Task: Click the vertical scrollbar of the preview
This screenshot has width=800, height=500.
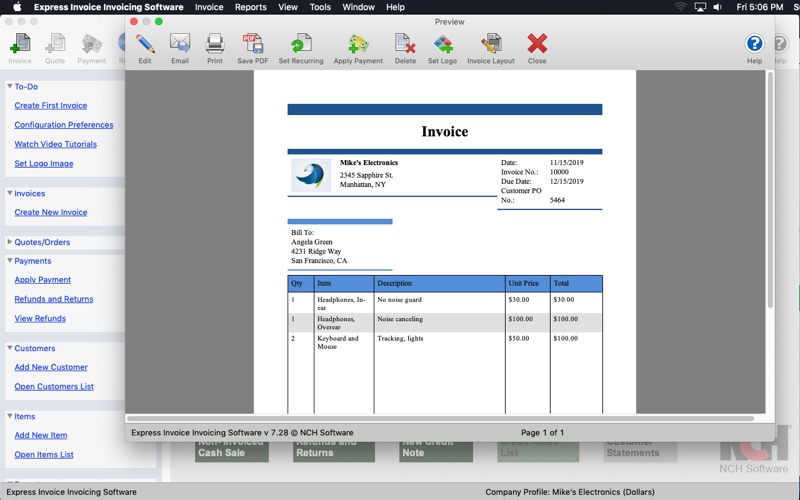Action: click(770, 189)
